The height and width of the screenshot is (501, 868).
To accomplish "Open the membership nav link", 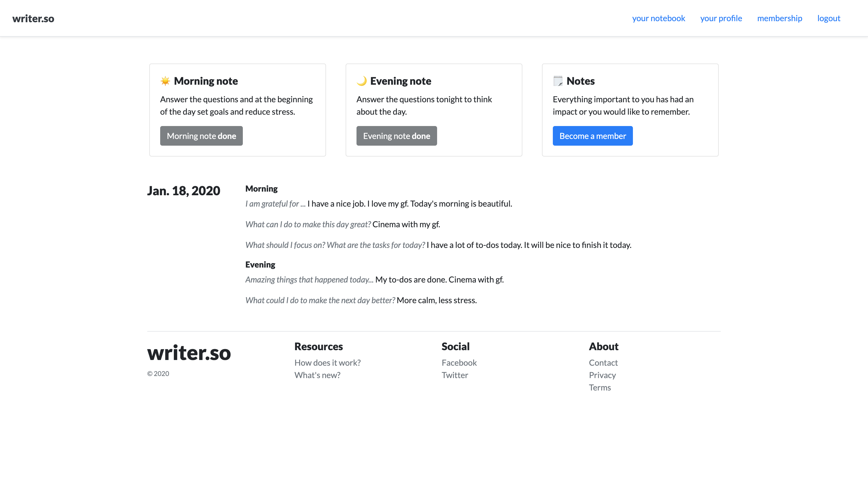I will 780,18.
